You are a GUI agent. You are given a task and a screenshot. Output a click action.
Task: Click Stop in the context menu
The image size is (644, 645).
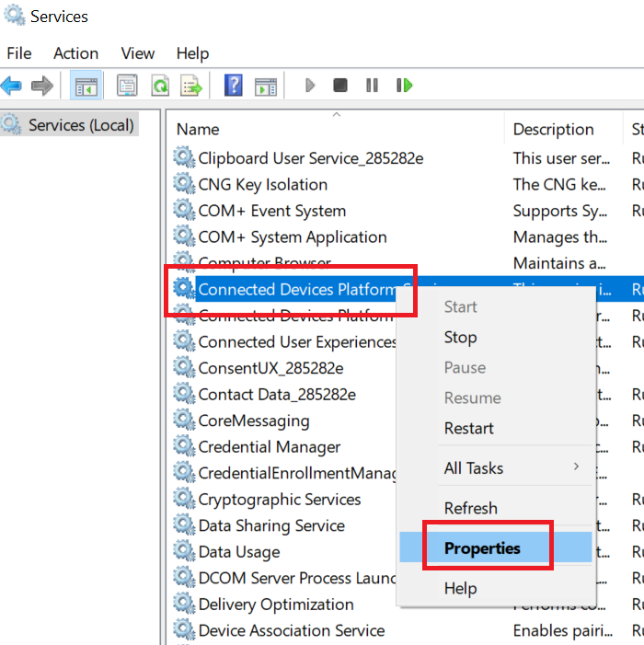pyautogui.click(x=460, y=338)
